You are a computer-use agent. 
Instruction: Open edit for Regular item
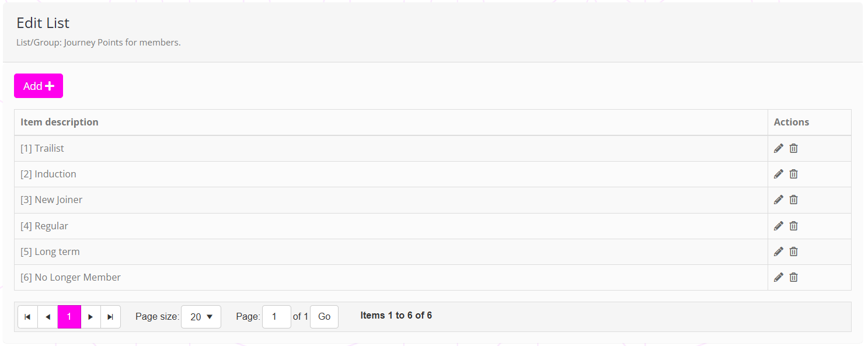[x=778, y=226]
